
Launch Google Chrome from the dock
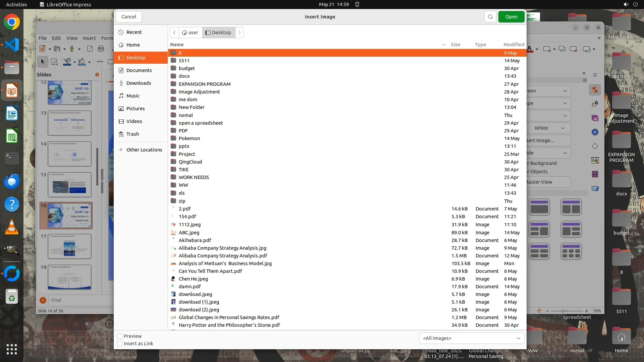(12, 22)
